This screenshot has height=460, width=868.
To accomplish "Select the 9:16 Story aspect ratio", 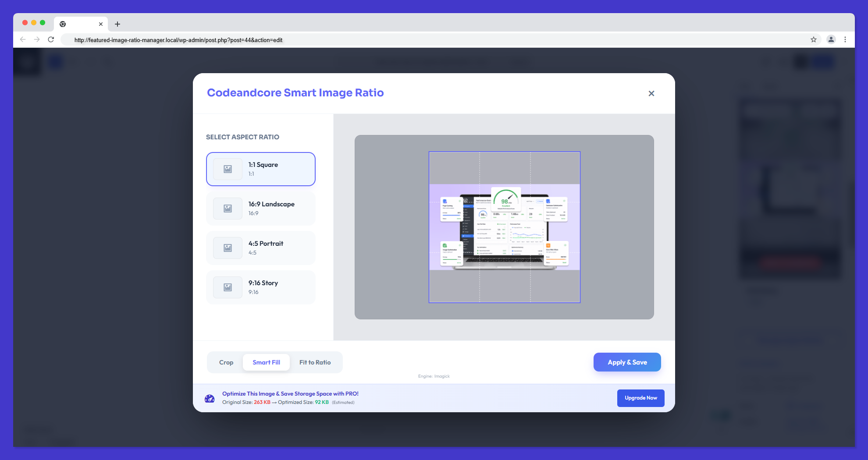I will (261, 287).
